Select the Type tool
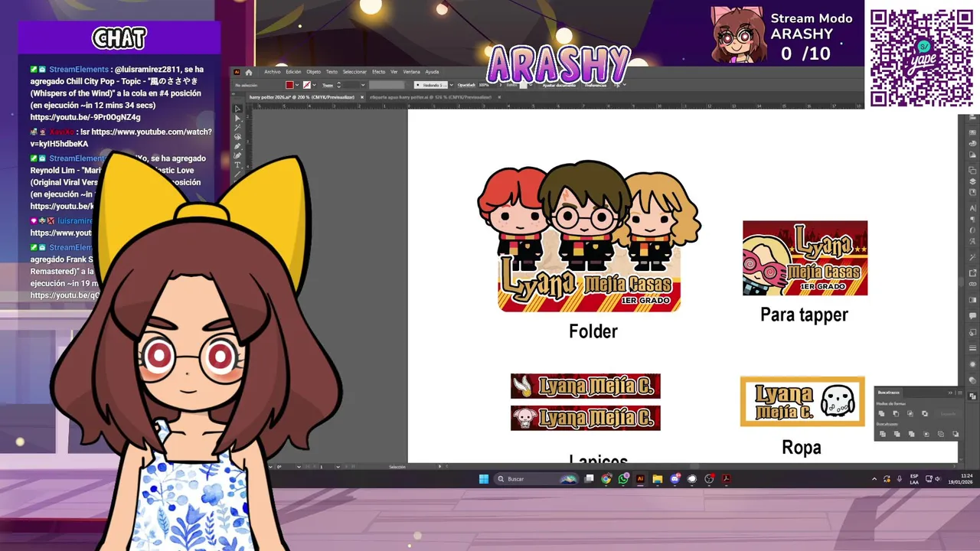Image resolution: width=980 pixels, height=551 pixels. pyautogui.click(x=237, y=165)
